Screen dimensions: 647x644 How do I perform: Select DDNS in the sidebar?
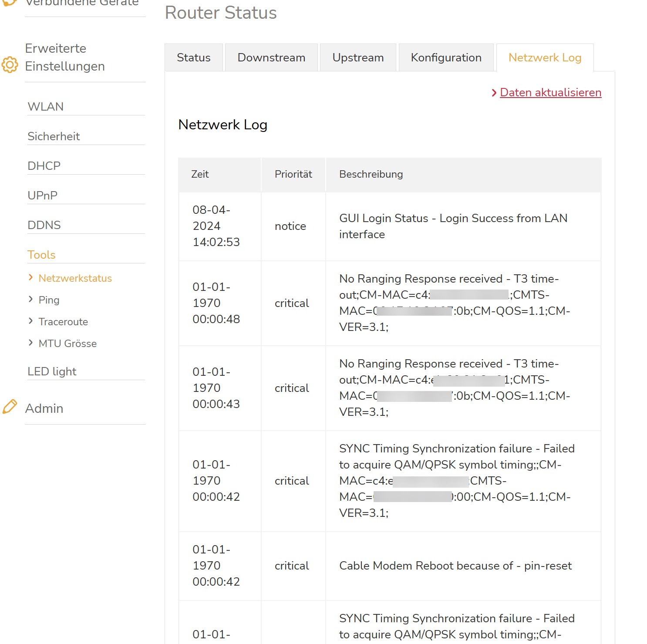click(44, 225)
